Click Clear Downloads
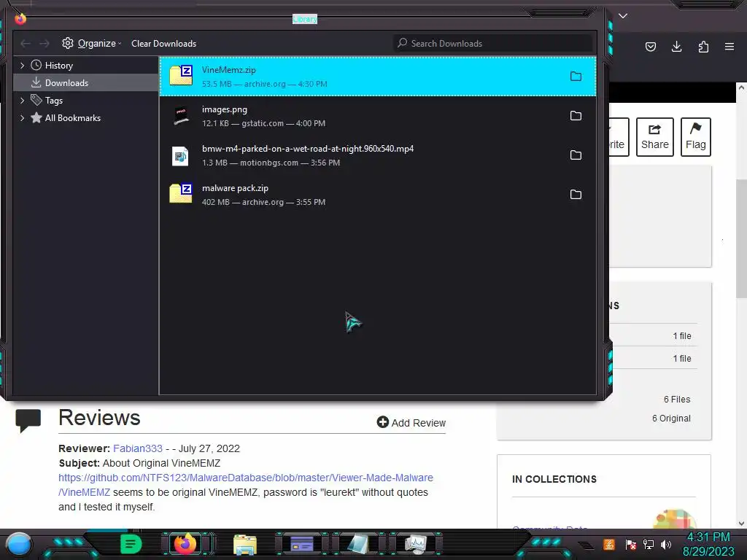This screenshot has width=747, height=560. coord(163,43)
